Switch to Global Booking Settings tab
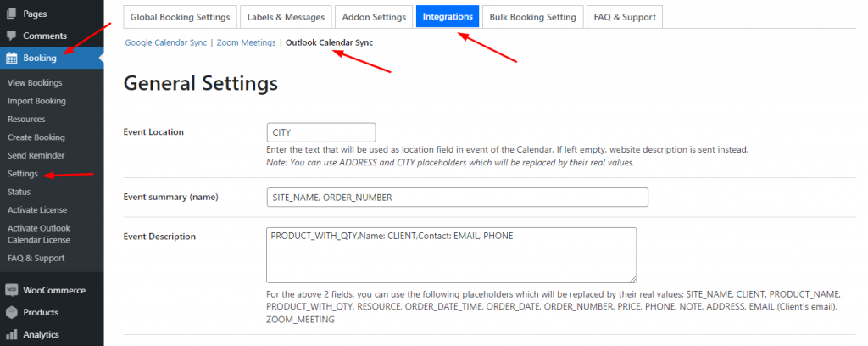868x346 pixels. click(180, 17)
